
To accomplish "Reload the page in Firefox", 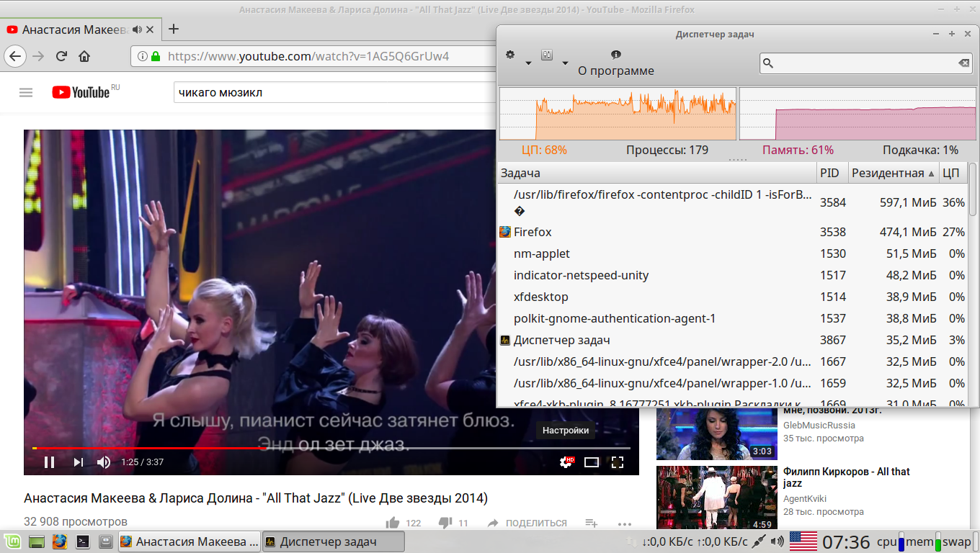I will coord(61,56).
